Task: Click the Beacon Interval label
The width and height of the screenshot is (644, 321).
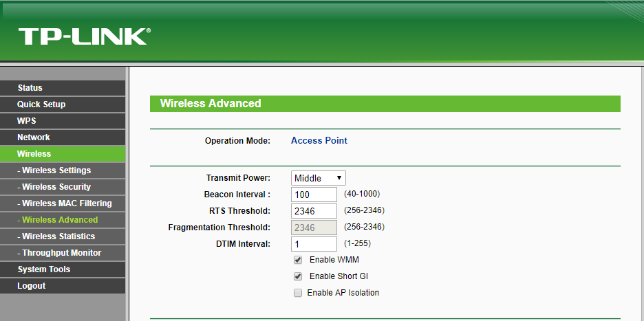Action: point(237,195)
